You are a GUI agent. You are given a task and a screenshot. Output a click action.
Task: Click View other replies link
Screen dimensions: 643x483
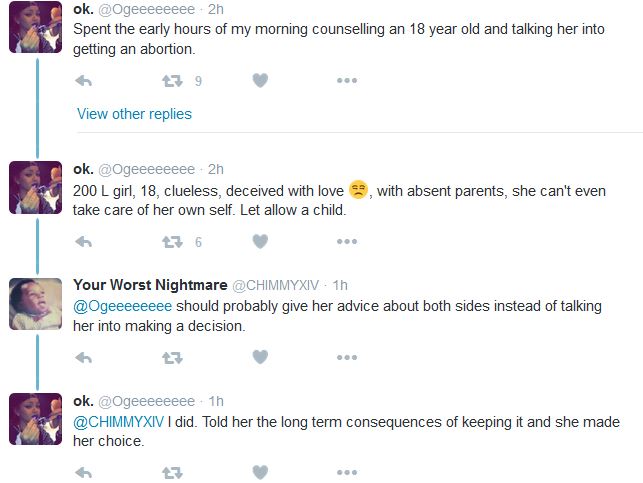134,114
